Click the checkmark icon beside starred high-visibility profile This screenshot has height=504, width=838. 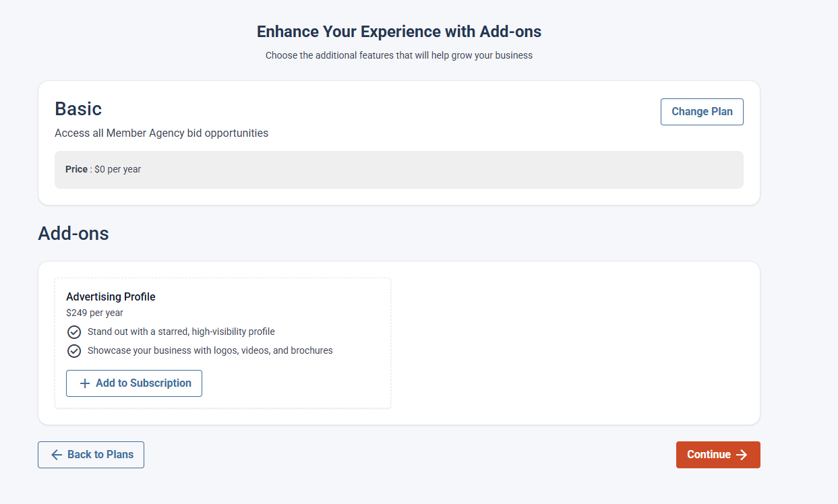click(74, 332)
